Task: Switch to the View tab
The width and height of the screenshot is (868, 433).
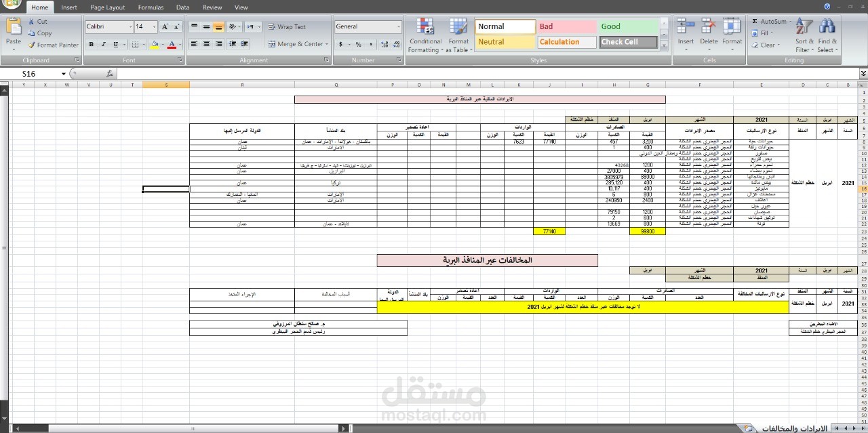Action: point(241,7)
